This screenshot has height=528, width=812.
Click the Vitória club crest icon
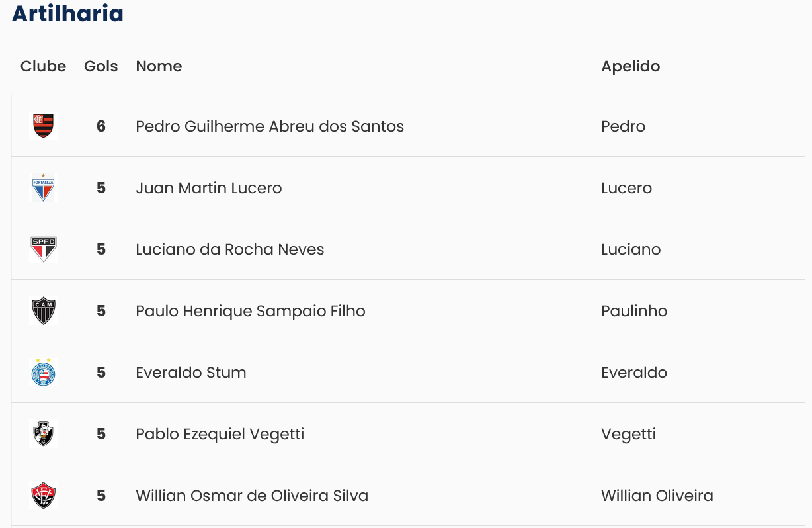coord(43,496)
